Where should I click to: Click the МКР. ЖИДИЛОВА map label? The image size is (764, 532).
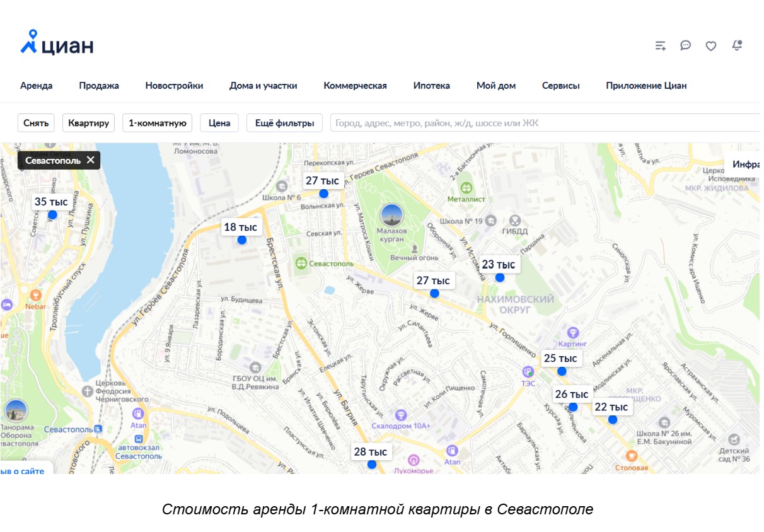click(x=717, y=188)
